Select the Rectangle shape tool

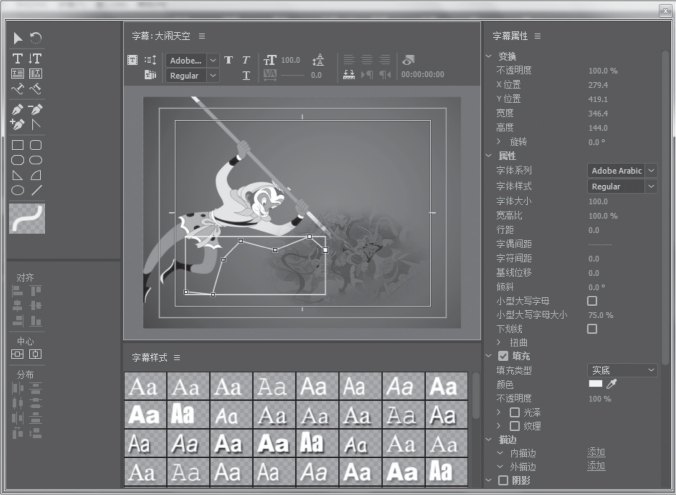18,145
